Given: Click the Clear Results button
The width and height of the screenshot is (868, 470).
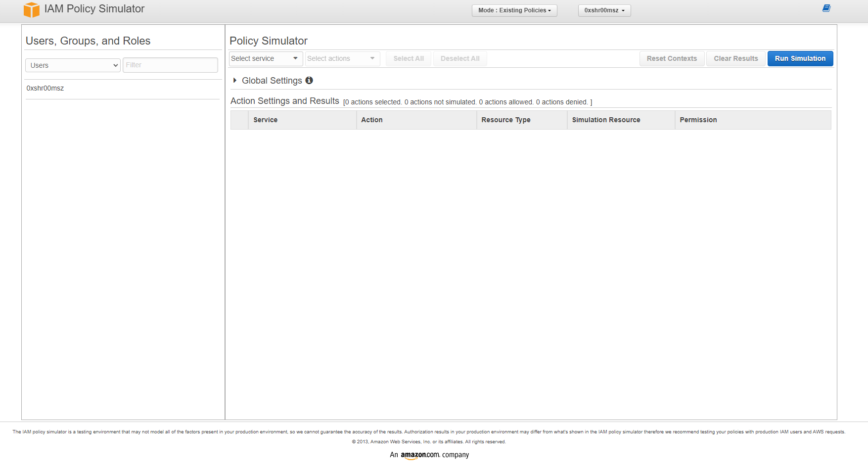Looking at the screenshot, I should 735,58.
